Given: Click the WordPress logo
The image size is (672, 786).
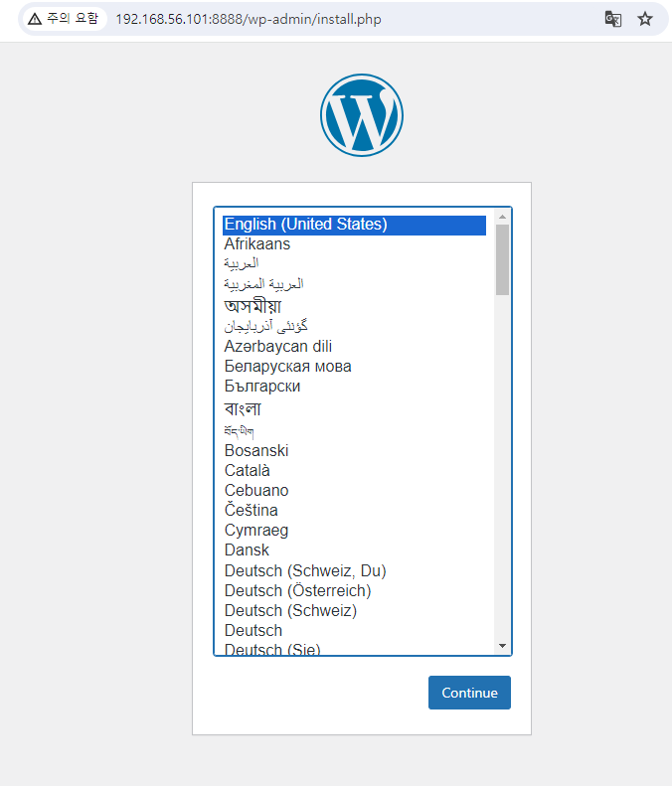Looking at the screenshot, I should click(362, 115).
